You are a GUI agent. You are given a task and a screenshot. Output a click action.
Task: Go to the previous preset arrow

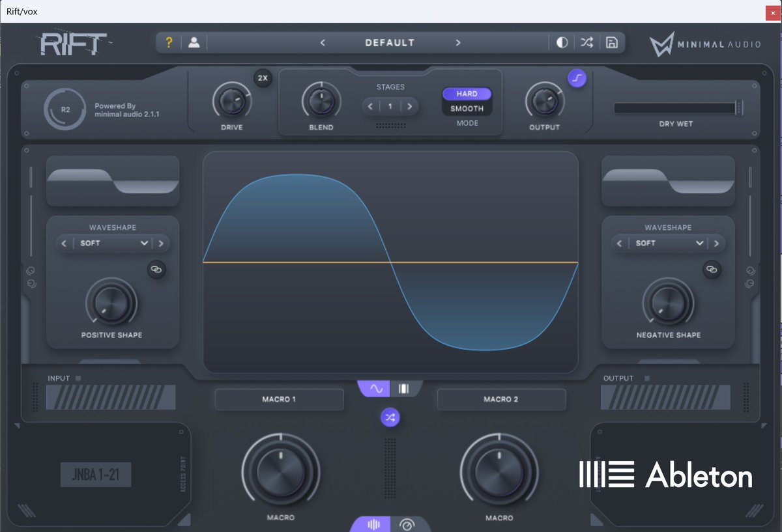[x=323, y=43]
